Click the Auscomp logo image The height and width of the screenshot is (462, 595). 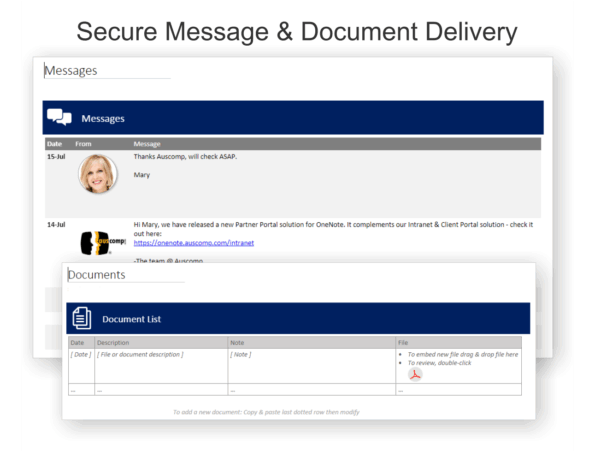[103, 243]
